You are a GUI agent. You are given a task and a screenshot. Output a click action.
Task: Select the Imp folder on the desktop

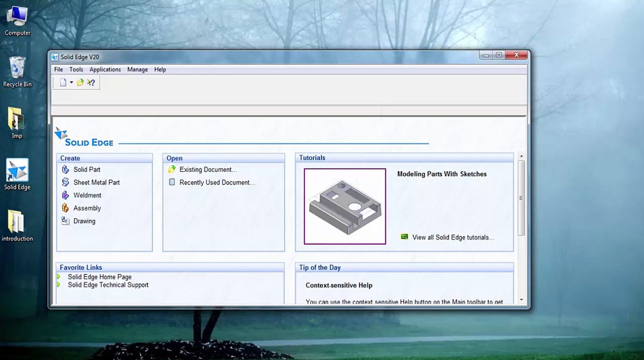click(x=17, y=123)
